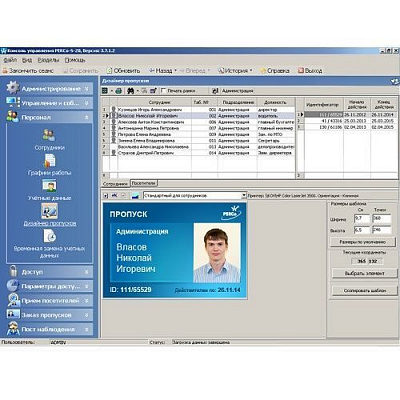Click the Обновить refresh toolbar button
The height and width of the screenshot is (400, 400).
pyautogui.click(x=123, y=71)
